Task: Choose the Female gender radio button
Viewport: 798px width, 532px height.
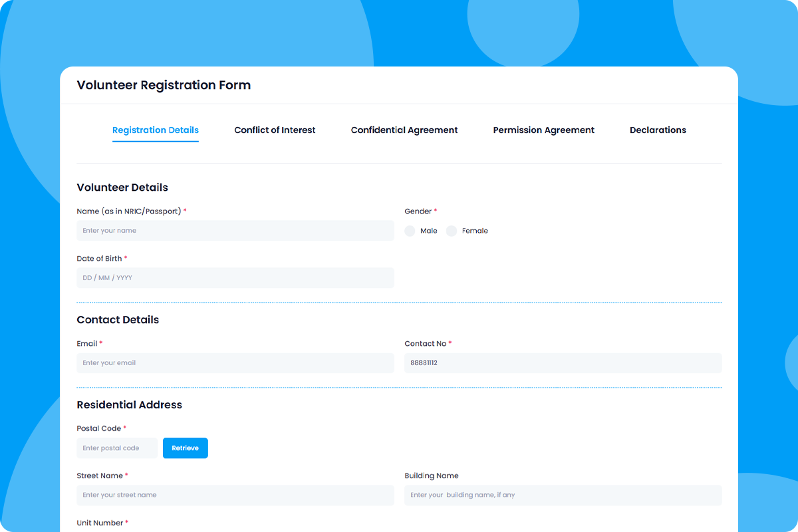Action: tap(452, 231)
